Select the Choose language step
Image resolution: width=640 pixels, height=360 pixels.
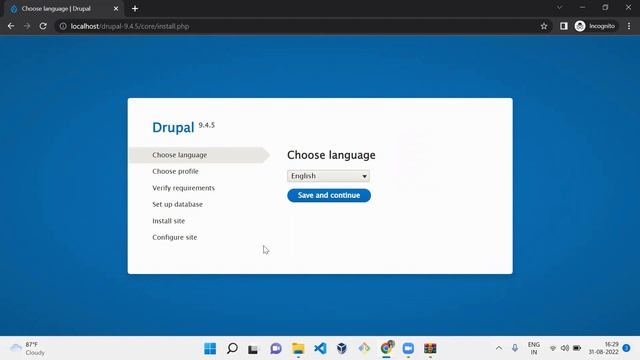click(x=180, y=155)
